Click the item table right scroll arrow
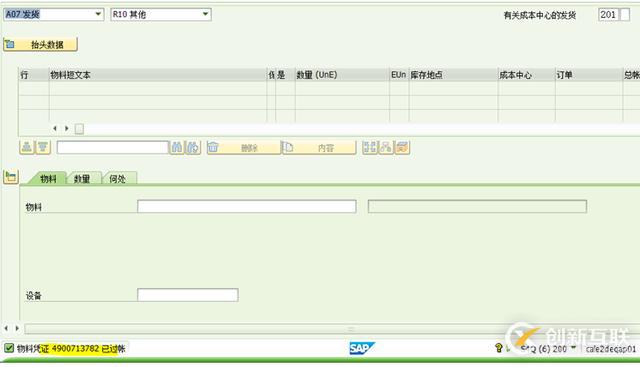Screen dimensions: 640x367 click(67, 129)
